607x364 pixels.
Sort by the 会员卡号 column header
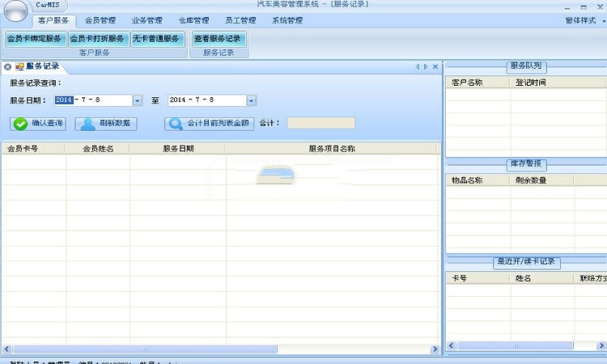coord(34,149)
